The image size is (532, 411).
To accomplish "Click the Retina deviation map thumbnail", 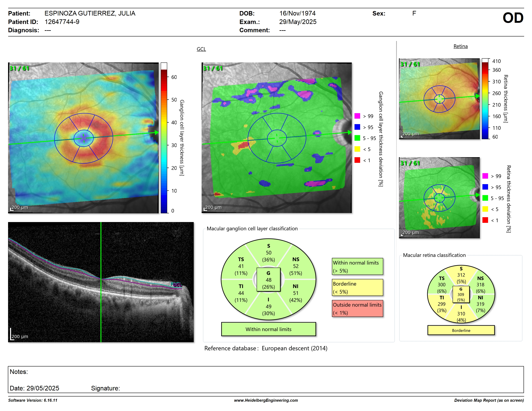I will pyautogui.click(x=439, y=197).
